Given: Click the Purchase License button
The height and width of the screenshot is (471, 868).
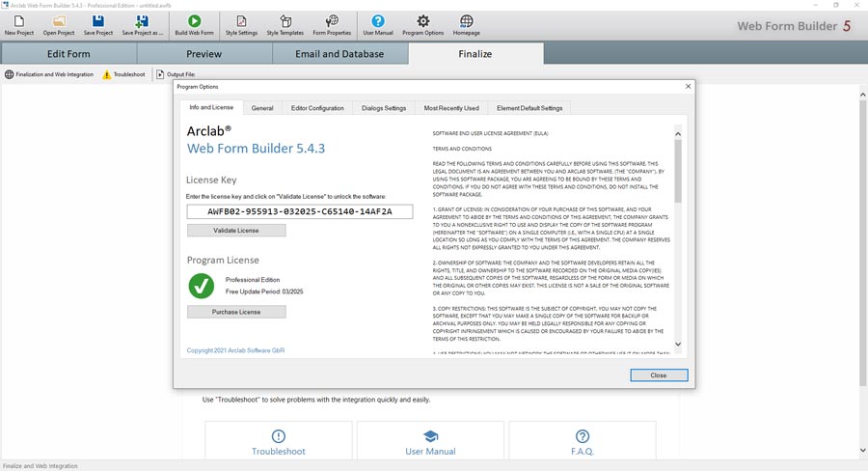Looking at the screenshot, I should [x=236, y=312].
